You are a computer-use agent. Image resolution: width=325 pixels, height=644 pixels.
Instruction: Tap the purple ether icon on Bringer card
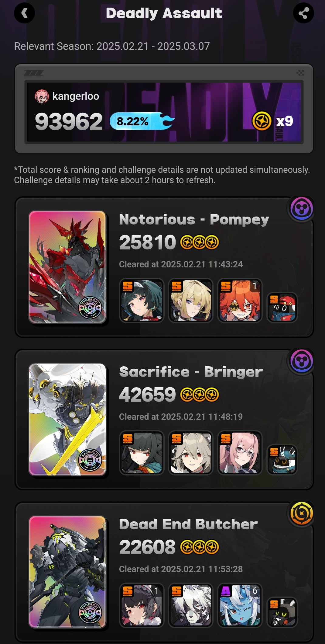click(302, 361)
